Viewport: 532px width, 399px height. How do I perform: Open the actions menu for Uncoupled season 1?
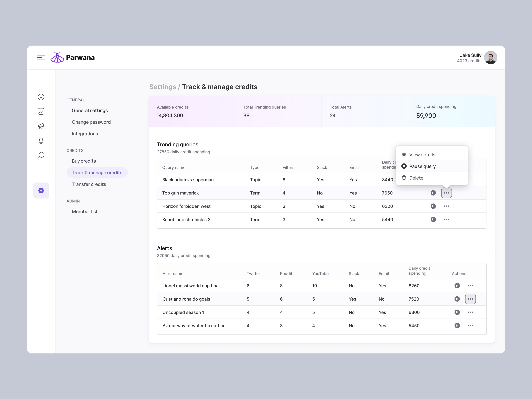tap(470, 312)
